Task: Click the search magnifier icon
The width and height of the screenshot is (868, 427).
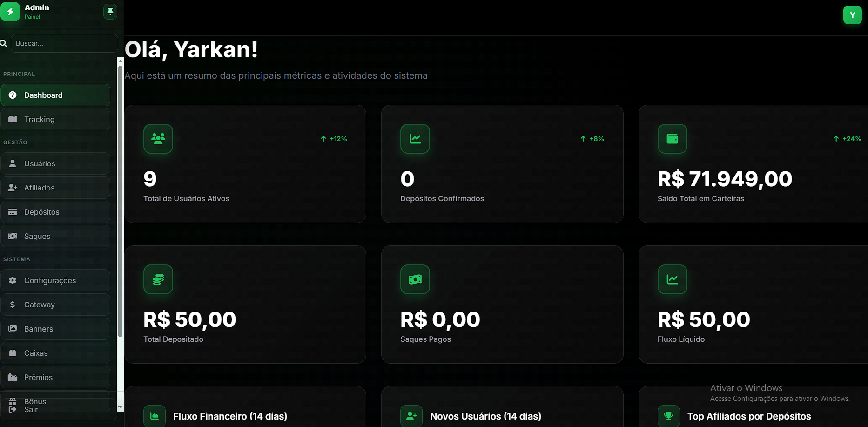Action: 4,43
